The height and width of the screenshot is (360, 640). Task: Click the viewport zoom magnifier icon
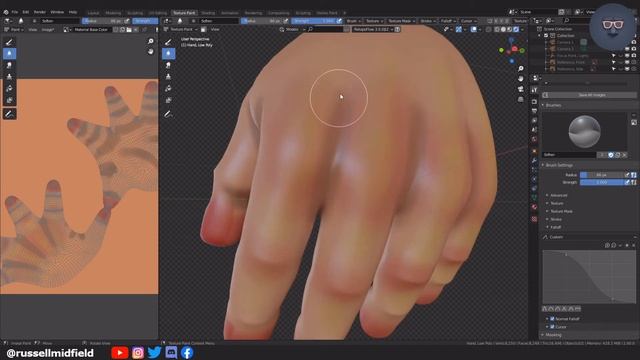tap(520, 68)
